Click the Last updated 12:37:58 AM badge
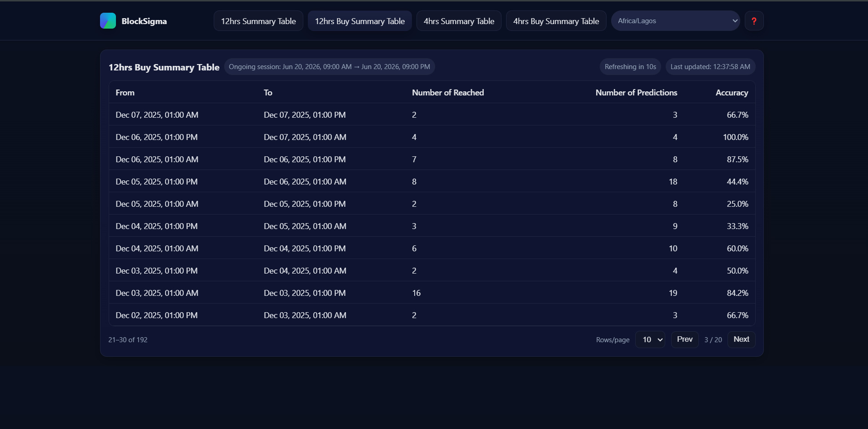This screenshot has width=868, height=429. (710, 67)
